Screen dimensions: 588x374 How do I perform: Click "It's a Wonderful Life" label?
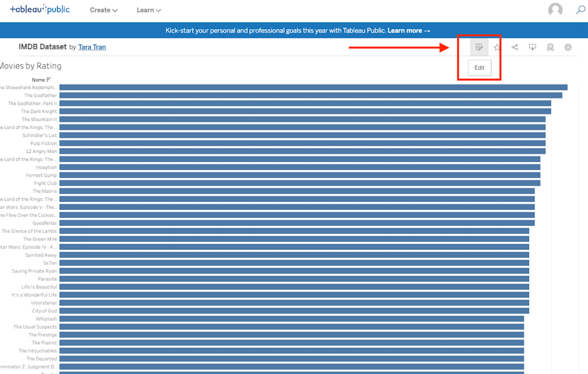(x=34, y=295)
